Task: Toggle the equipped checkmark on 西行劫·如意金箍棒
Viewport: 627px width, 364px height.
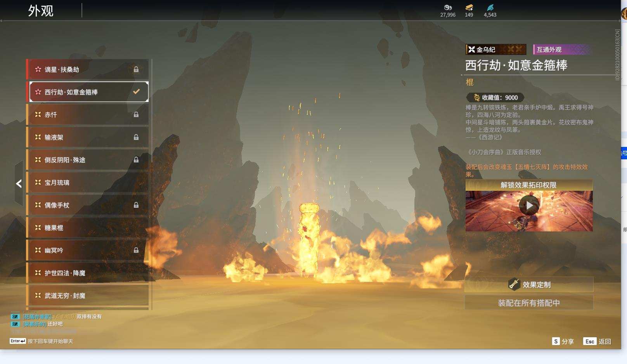Action: point(136,92)
